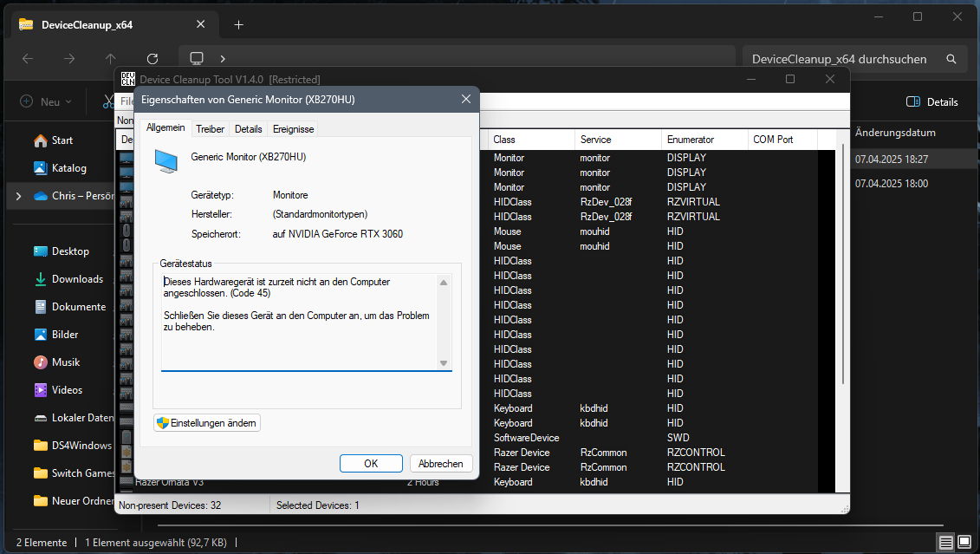Click Non-present Devices: 32 status text
This screenshot has height=554, width=980.
point(170,505)
